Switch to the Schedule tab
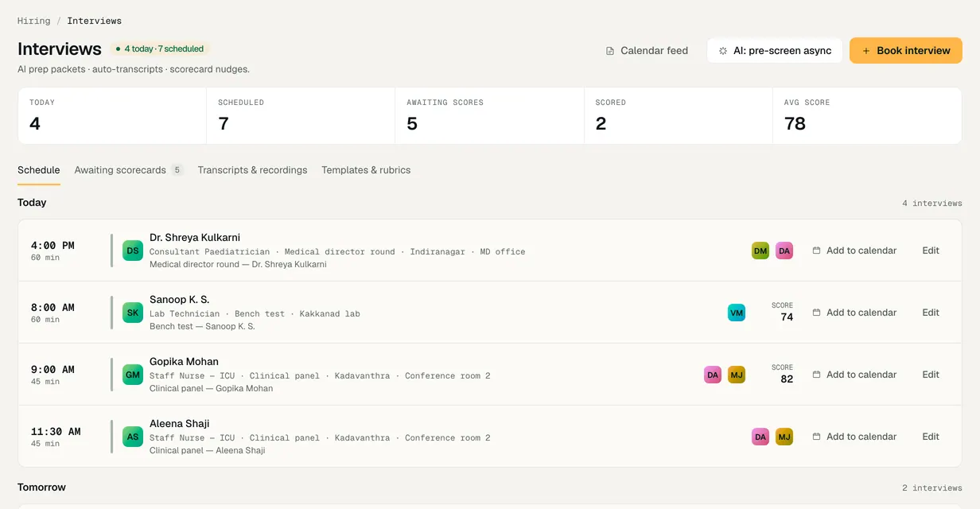This screenshot has height=509, width=980. coord(39,170)
